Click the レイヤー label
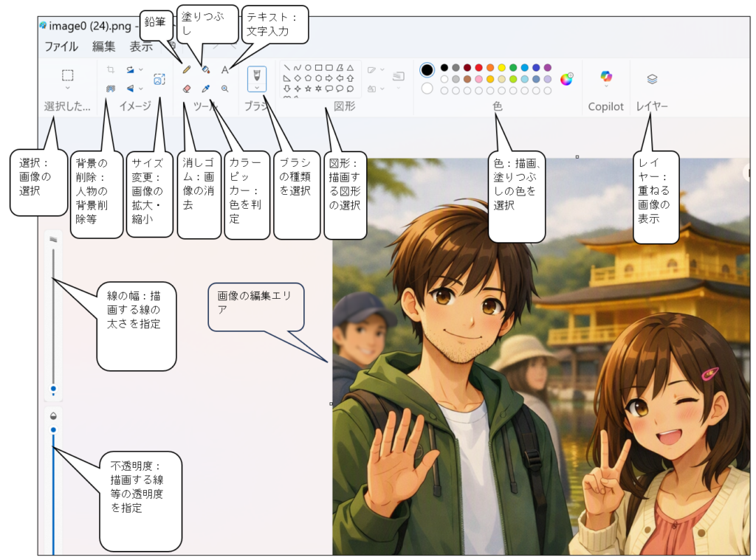Image resolution: width=756 pixels, height=560 pixels. tap(652, 106)
